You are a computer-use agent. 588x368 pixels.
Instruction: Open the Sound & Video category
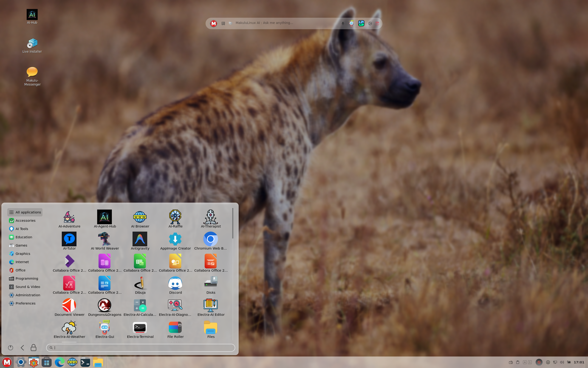pyautogui.click(x=25, y=287)
